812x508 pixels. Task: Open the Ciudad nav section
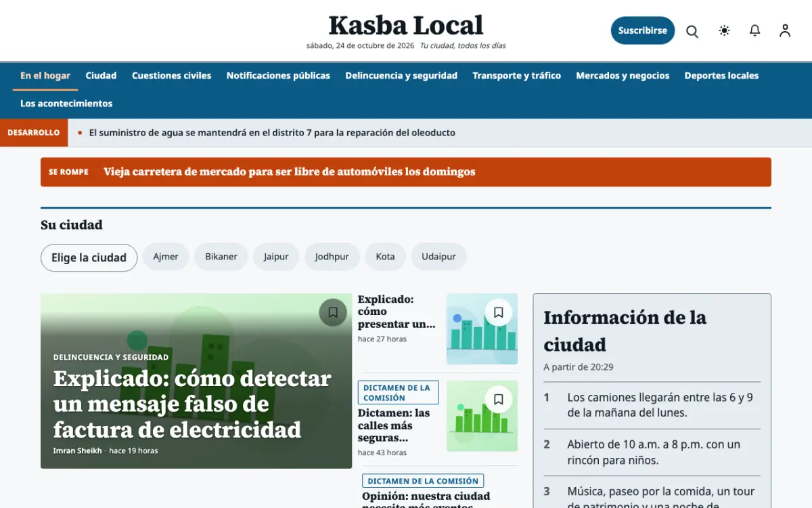click(101, 76)
